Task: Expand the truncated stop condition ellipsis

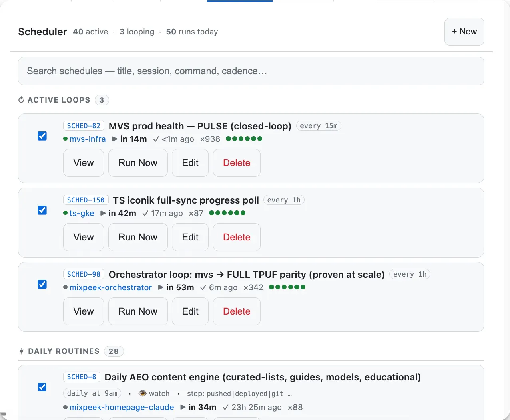Action: click(x=290, y=394)
